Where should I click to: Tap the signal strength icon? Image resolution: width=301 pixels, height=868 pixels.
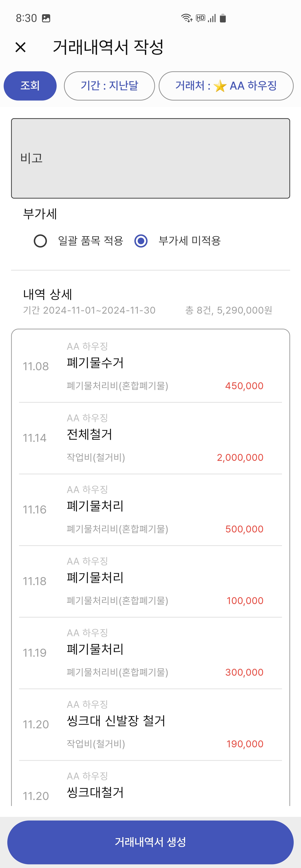click(212, 18)
